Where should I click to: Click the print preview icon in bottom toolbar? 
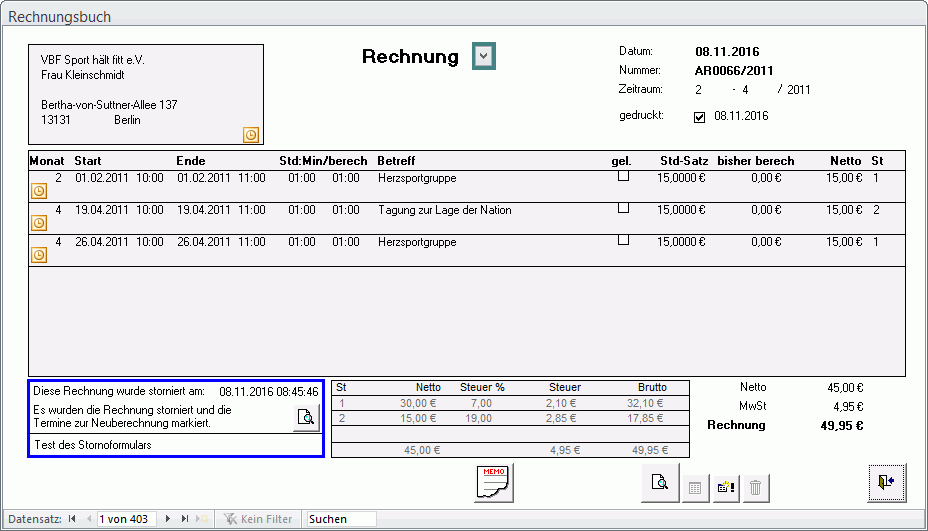coord(660,482)
